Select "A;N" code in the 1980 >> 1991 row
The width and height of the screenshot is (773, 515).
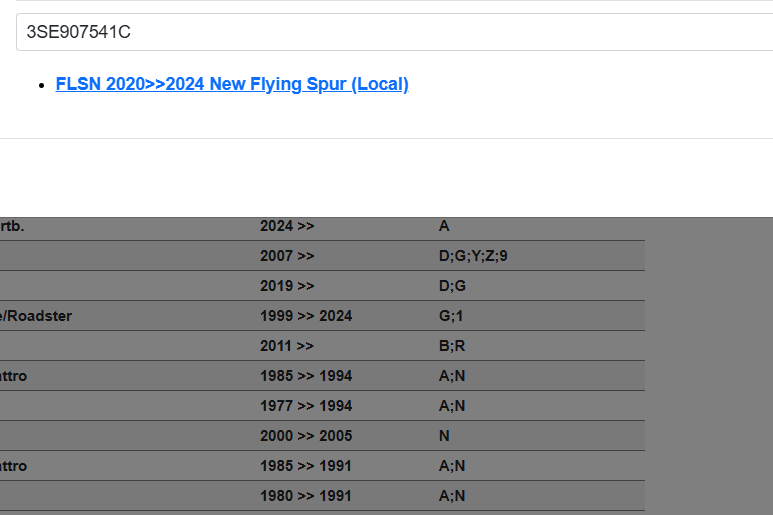point(452,496)
